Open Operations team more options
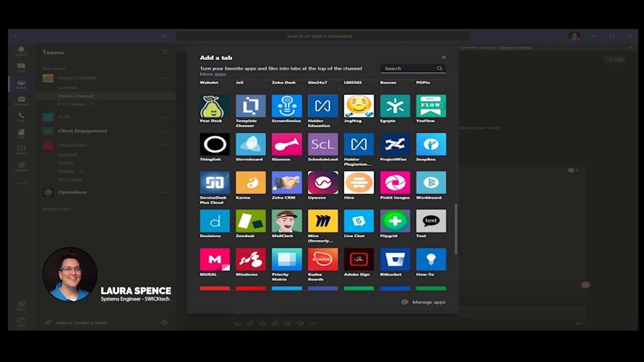The width and height of the screenshot is (644, 362). tap(165, 192)
